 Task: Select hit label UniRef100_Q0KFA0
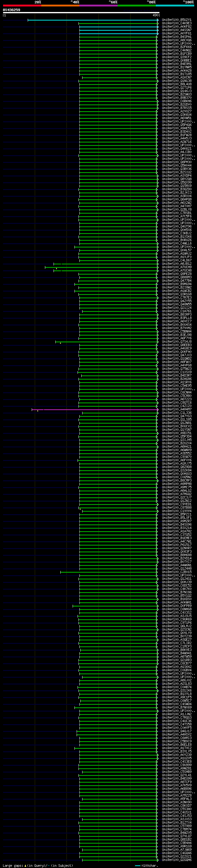(x=176, y=352)
